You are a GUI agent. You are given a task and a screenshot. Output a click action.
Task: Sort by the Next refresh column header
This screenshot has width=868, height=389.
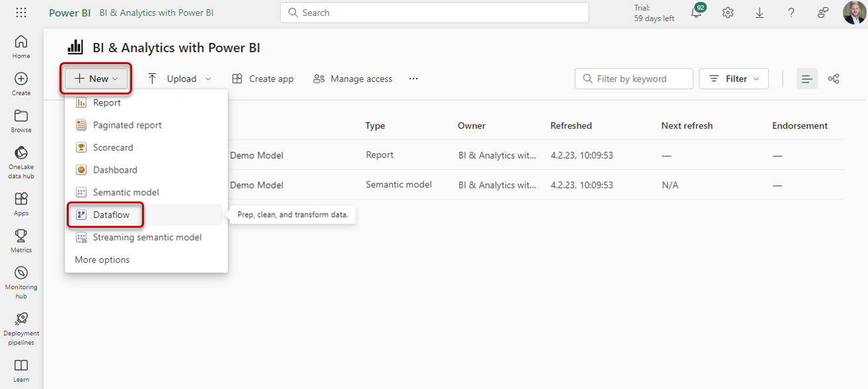click(x=687, y=126)
